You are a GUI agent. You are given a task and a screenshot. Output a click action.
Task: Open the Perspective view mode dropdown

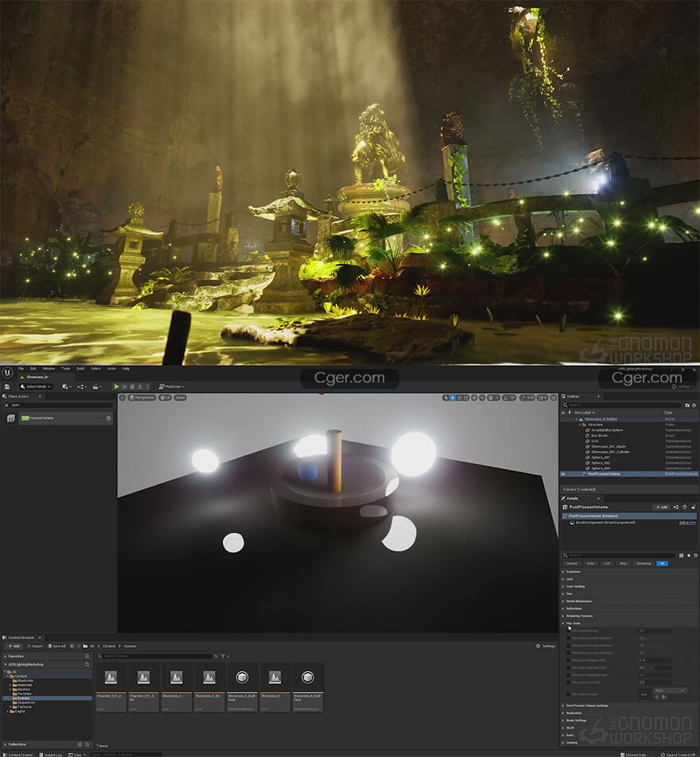click(142, 398)
